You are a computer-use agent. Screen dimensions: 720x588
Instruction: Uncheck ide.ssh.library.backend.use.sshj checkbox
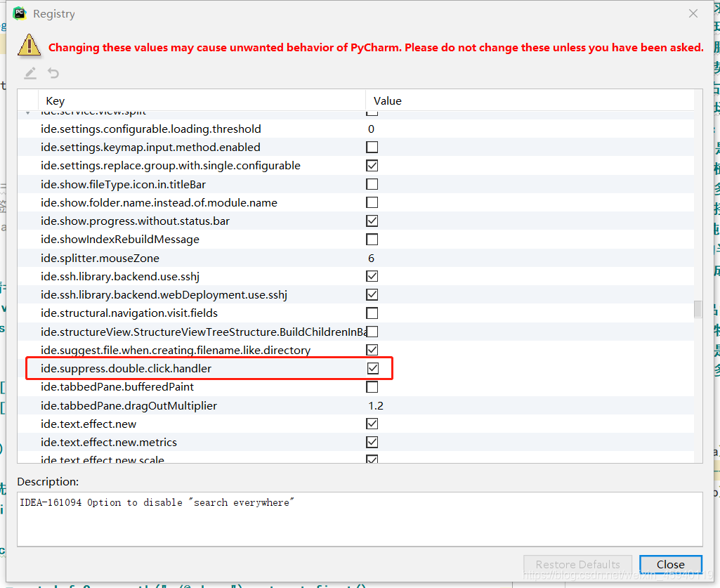(372, 276)
